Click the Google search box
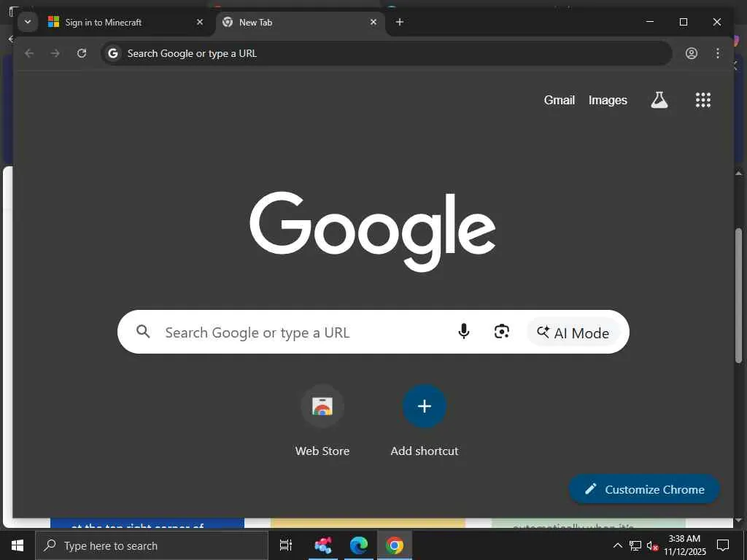The width and height of the screenshot is (747, 560). (x=373, y=332)
